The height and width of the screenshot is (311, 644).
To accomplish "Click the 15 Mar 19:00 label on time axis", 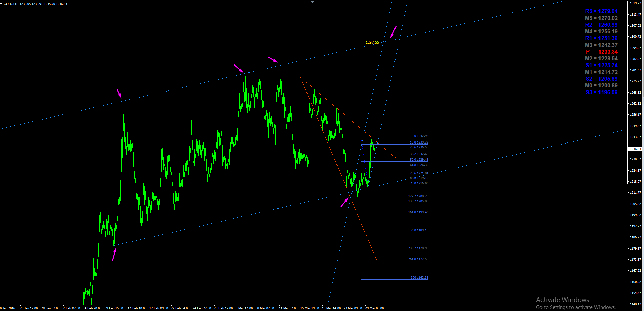I will (x=310, y=308).
